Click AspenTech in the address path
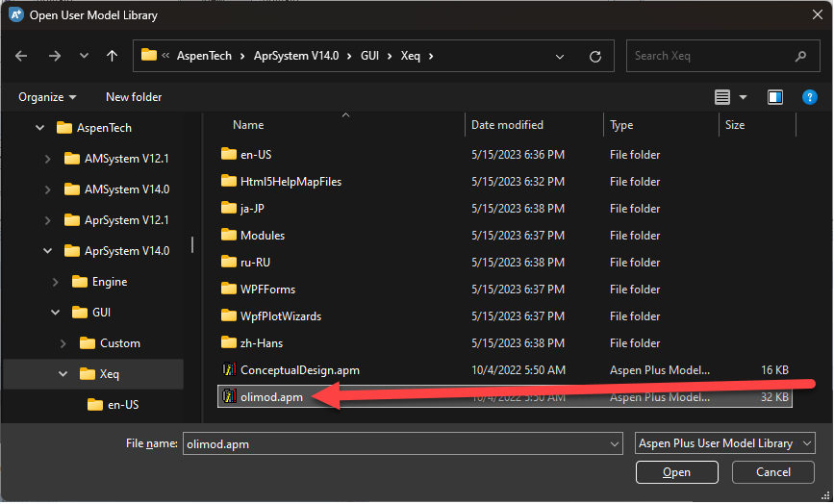This screenshot has height=504, width=834. point(204,56)
